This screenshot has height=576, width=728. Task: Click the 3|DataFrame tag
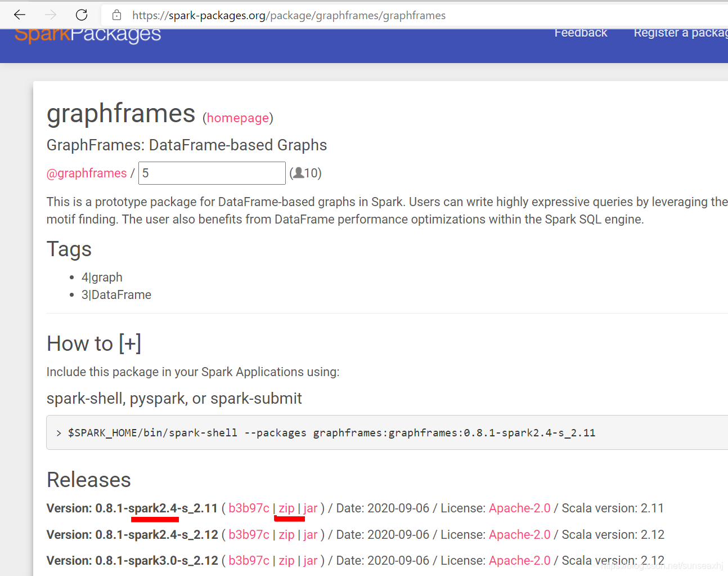point(116,294)
